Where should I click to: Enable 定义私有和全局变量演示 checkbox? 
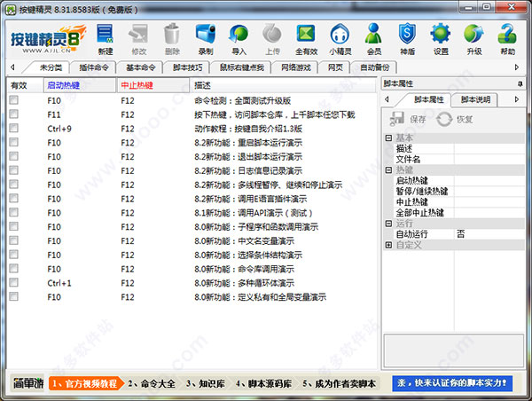(14, 296)
